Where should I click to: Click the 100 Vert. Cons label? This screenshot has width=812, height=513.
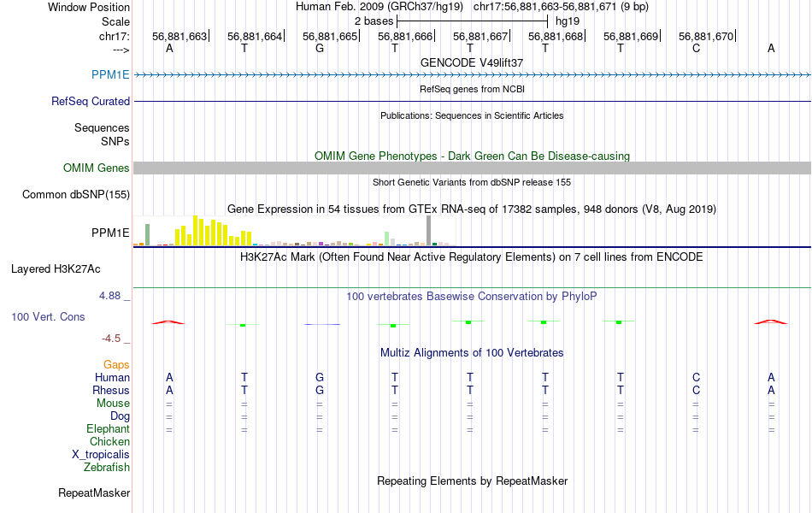click(x=48, y=316)
